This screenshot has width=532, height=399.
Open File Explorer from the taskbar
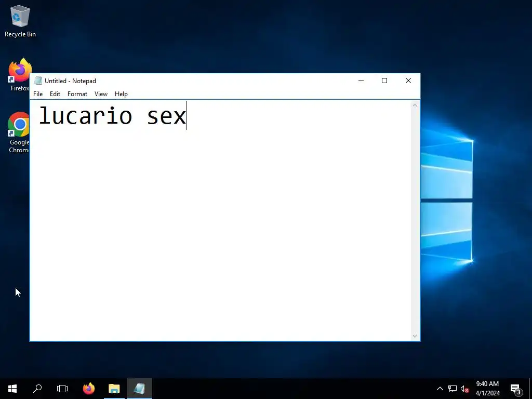click(x=114, y=389)
